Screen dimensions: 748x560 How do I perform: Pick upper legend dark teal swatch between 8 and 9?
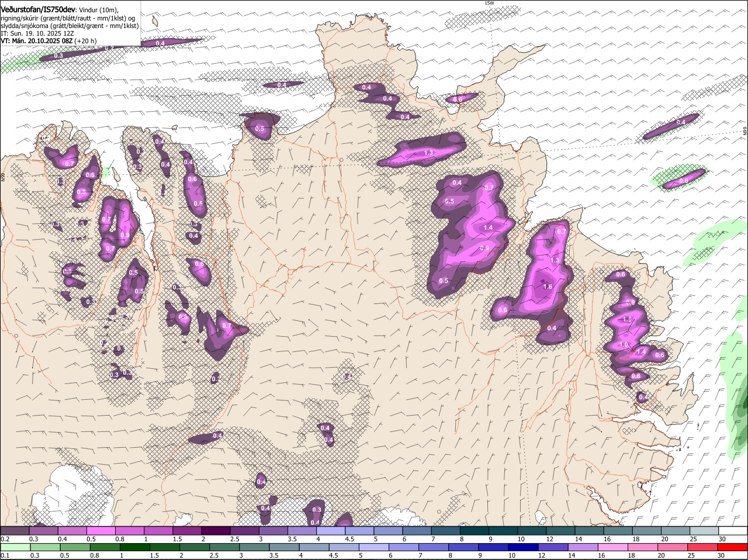coord(474,531)
